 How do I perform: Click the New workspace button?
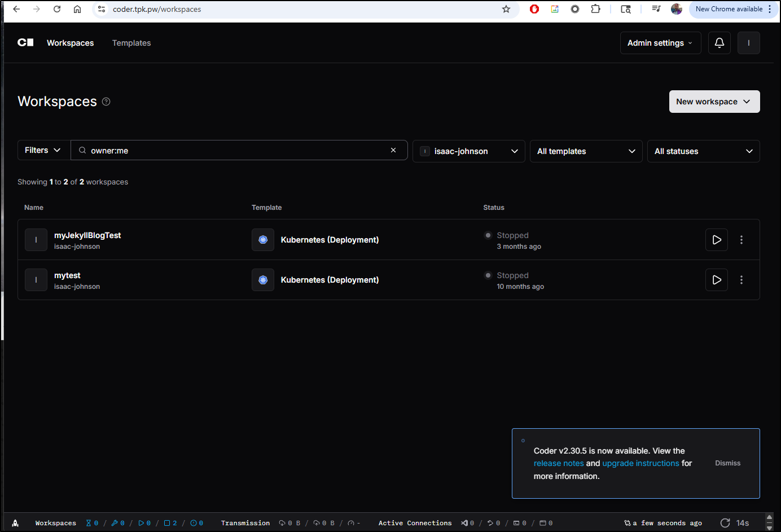(713, 102)
